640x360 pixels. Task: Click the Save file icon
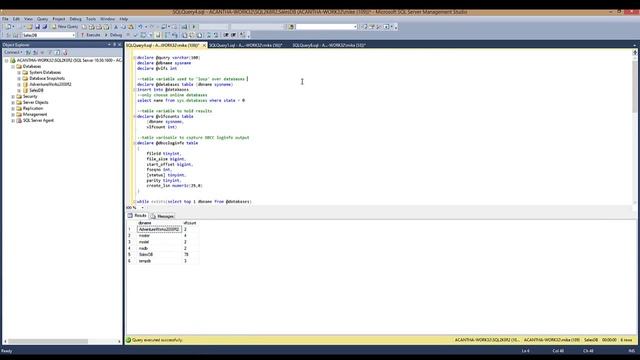click(37, 27)
